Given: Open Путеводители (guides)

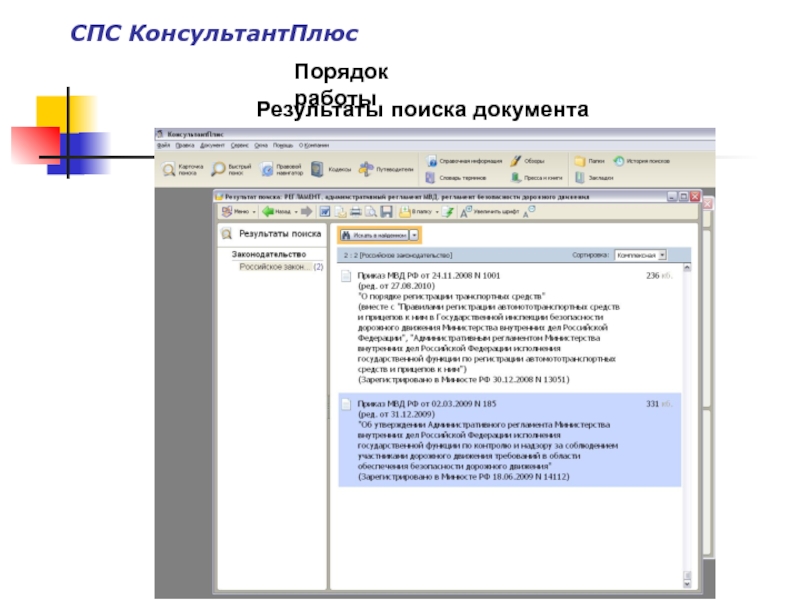Looking at the screenshot, I should tap(386, 169).
